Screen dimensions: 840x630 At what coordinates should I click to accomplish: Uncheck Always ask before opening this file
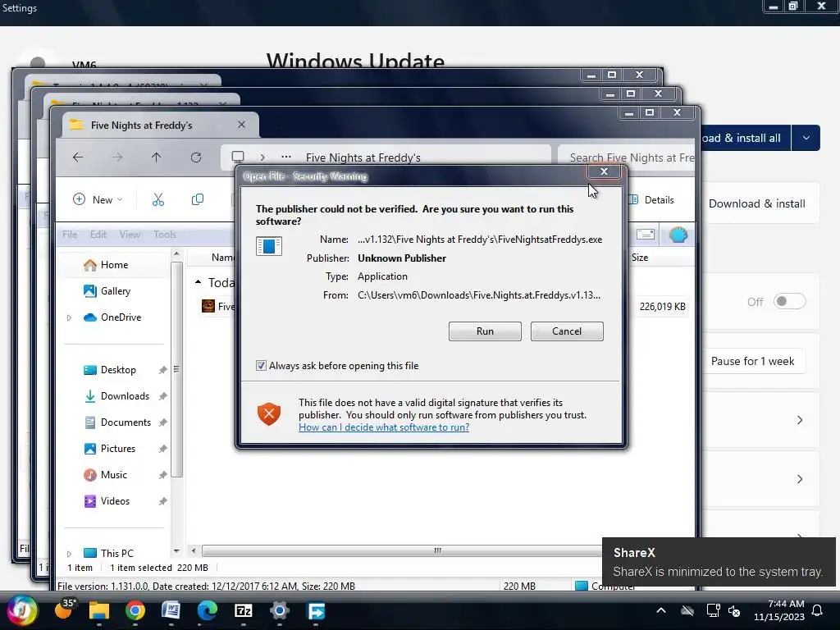point(261,365)
